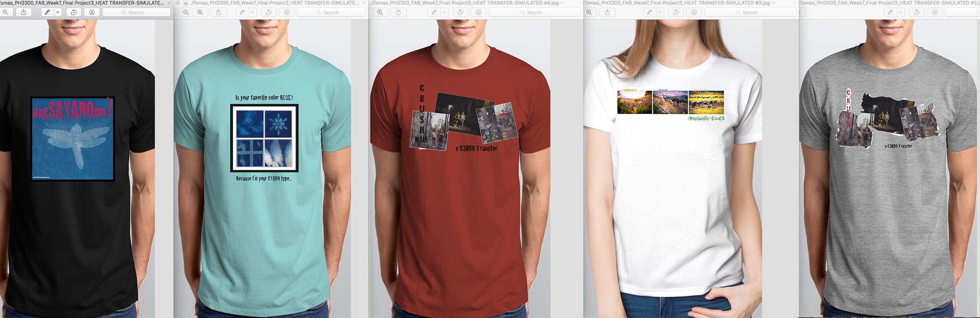Open highlight options dropdown in black shirt window
Screen dimensions: 980x318
[x=57, y=12]
